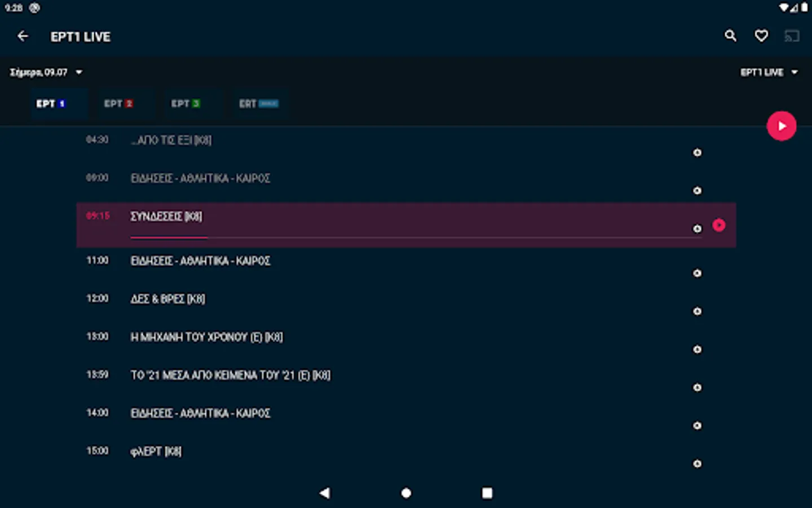
Task: Click the progress bar under ΣΥΝΔΕΣΕΙΣ
Action: pos(416,238)
